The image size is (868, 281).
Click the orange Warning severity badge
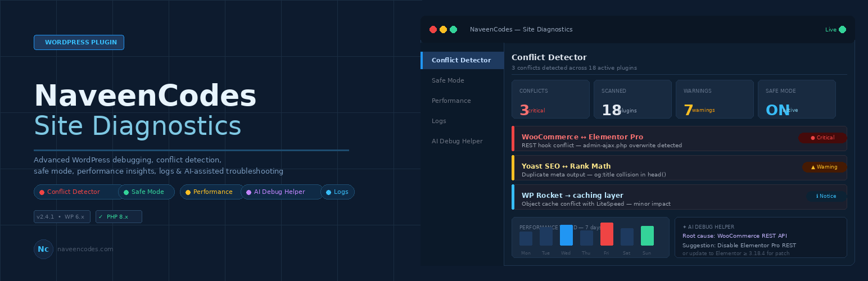(x=824, y=167)
